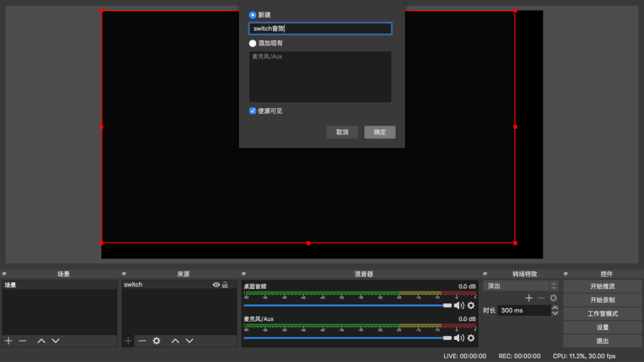Add a new source with the plus icon

coord(126,341)
